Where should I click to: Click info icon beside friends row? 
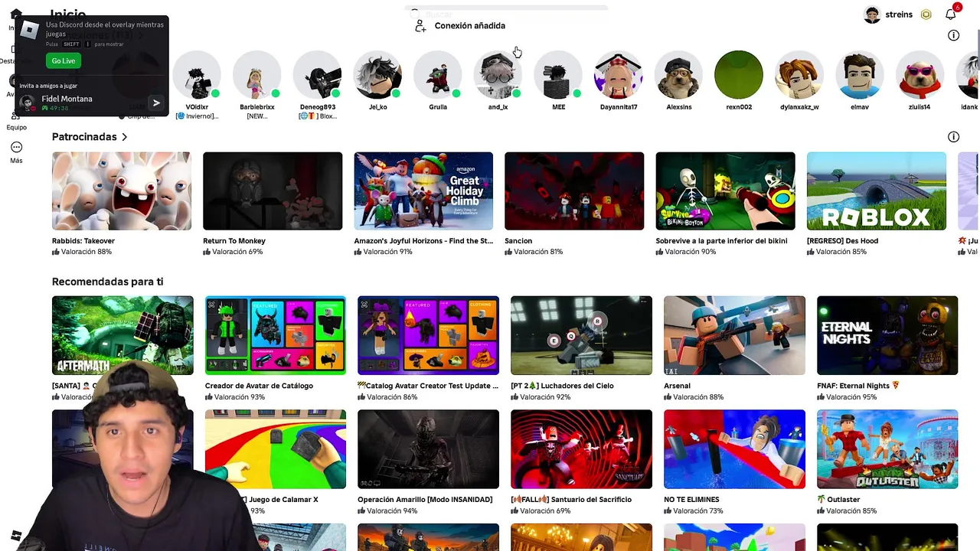coord(953,35)
